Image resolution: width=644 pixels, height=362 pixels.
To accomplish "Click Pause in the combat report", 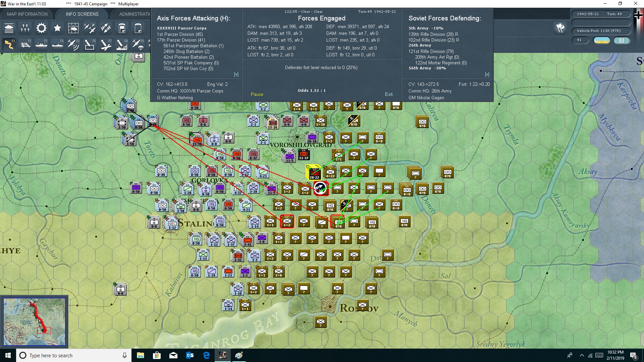I will click(257, 95).
